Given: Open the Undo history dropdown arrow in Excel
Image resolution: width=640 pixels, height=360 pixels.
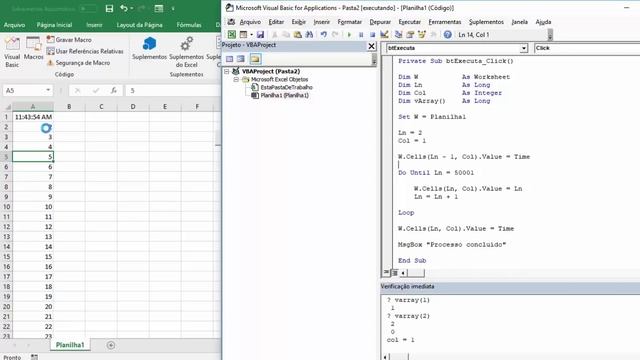Looking at the screenshot, I should [132, 9].
